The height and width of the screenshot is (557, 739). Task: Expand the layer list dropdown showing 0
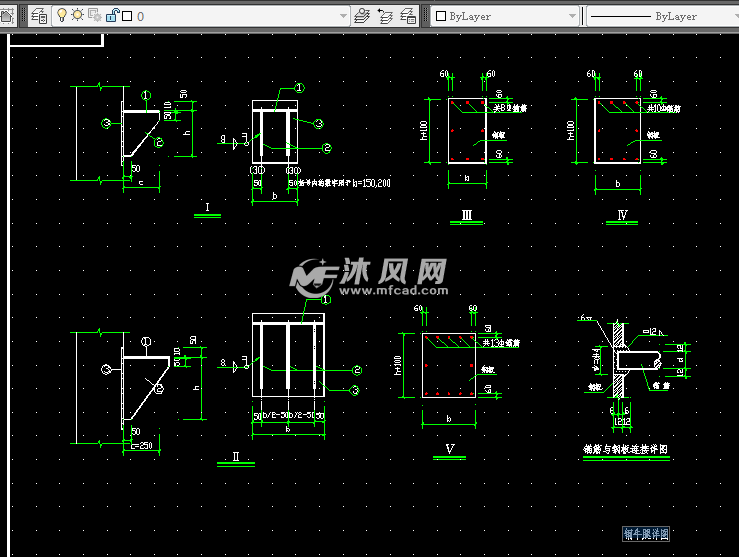point(343,17)
